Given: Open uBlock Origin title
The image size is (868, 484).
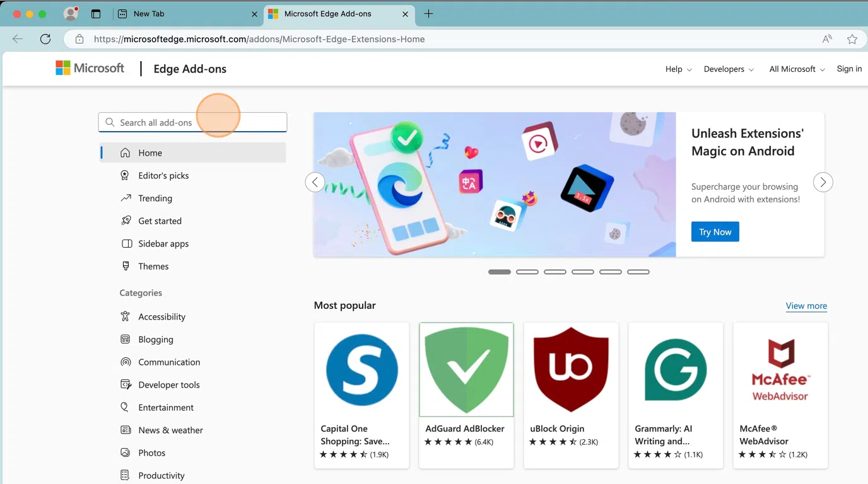Looking at the screenshot, I should click(557, 429).
